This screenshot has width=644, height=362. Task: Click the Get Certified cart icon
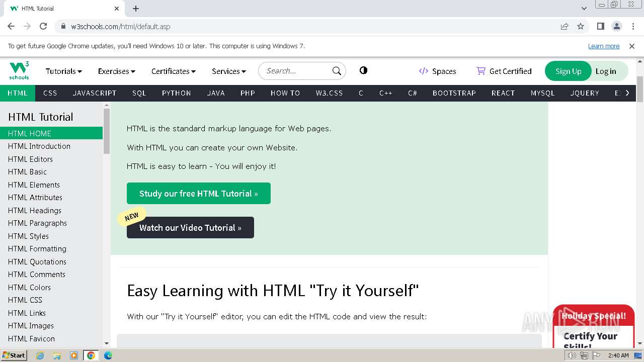click(481, 71)
